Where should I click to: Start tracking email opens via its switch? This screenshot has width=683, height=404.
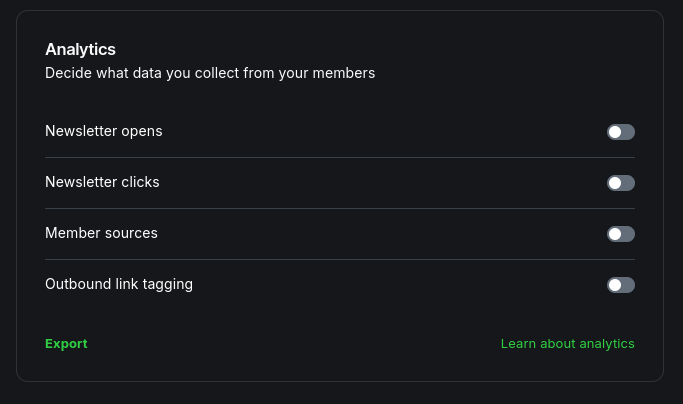pos(620,132)
